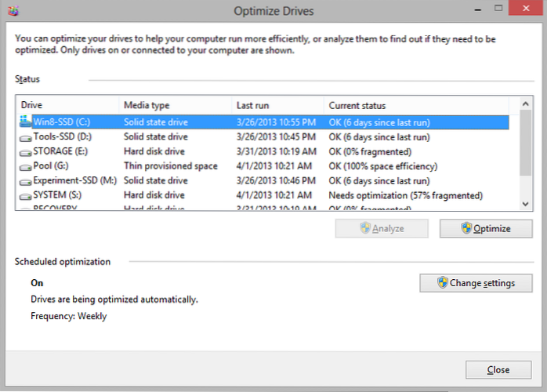Image resolution: width=547 pixels, height=392 pixels.
Task: Click 'Hard disk drive' cell in SYSTEM row
Action: point(154,194)
